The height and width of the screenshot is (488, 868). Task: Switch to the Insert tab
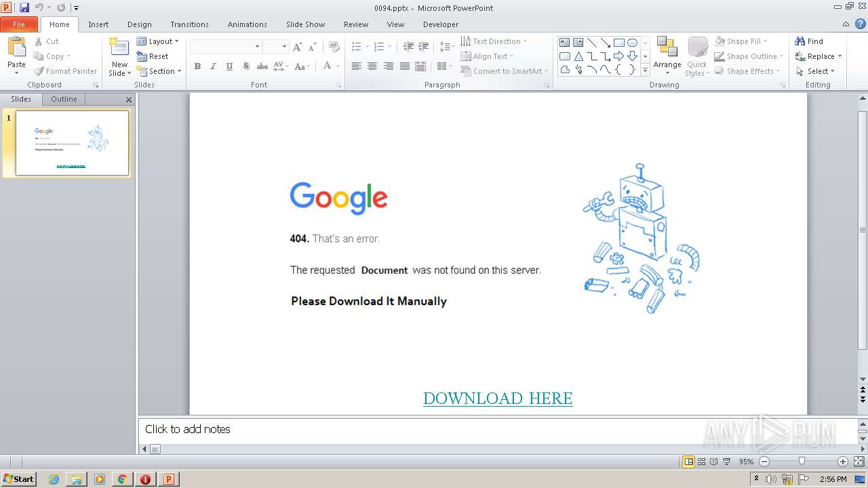98,24
